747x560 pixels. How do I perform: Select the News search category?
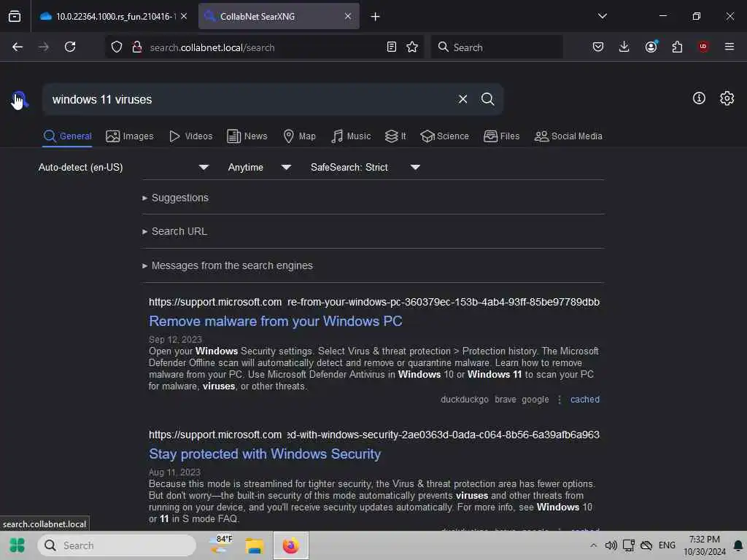pyautogui.click(x=247, y=136)
